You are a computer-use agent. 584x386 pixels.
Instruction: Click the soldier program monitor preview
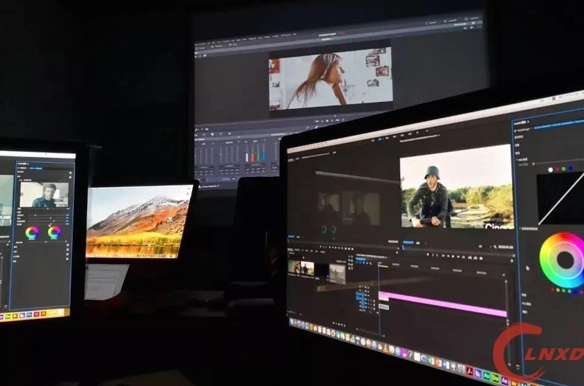(457, 187)
